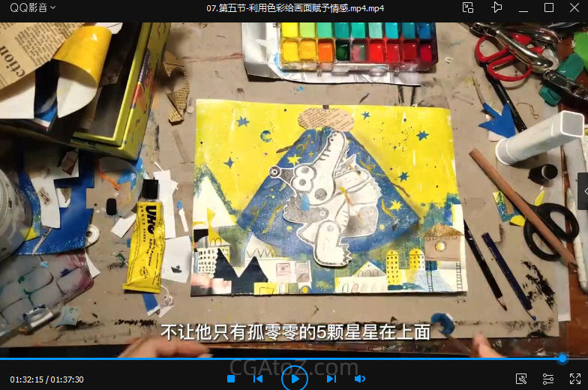Click the video filename in title bar
Image resolution: width=588 pixels, height=390 pixels.
(295, 7)
